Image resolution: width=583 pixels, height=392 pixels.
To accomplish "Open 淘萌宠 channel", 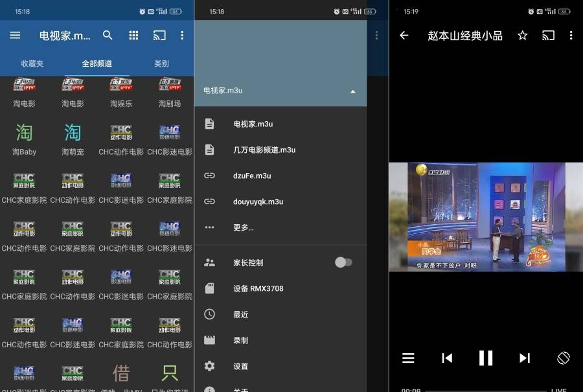I will point(73,140).
